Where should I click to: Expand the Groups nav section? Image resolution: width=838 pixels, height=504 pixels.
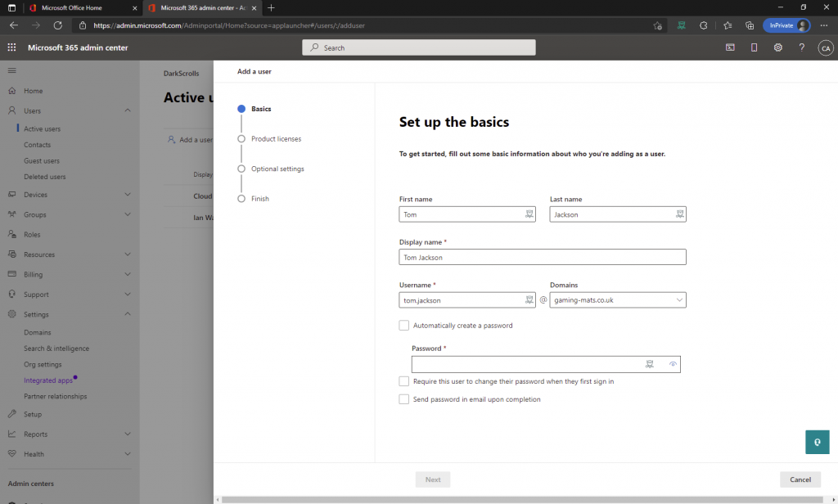click(x=128, y=214)
